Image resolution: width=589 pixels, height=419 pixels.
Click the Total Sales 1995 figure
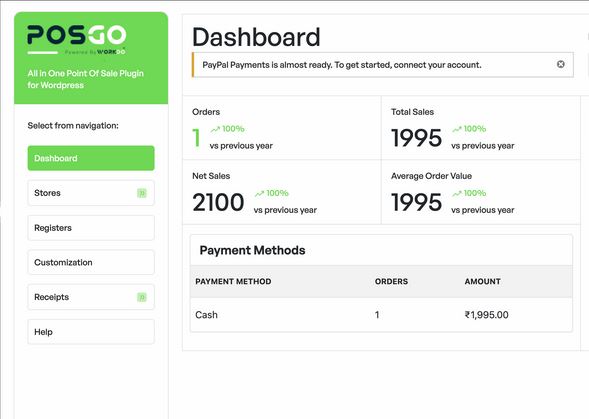(x=416, y=138)
